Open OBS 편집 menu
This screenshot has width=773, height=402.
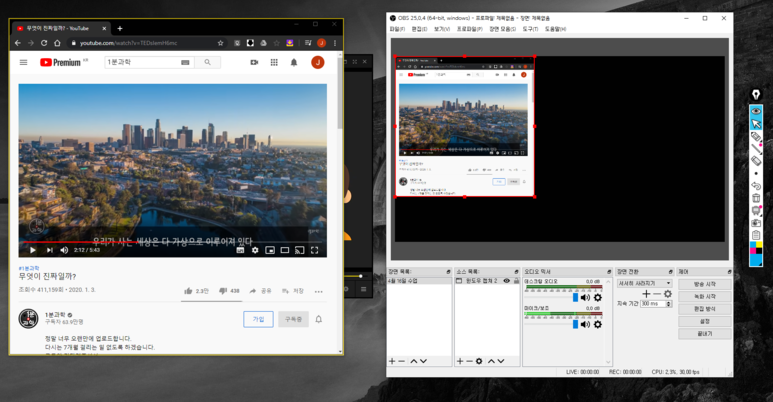pyautogui.click(x=419, y=29)
